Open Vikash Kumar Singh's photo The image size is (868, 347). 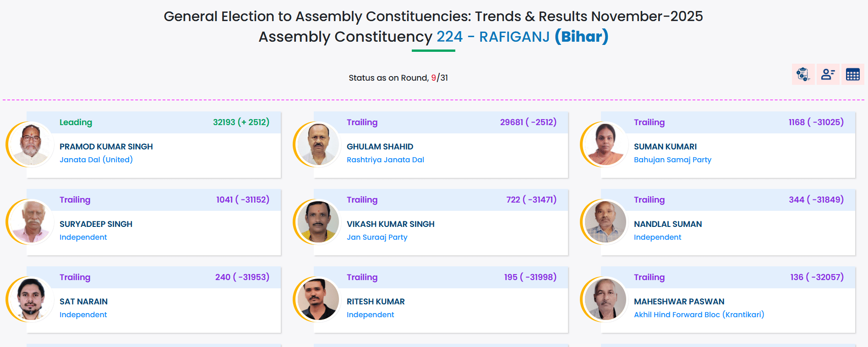pos(318,222)
